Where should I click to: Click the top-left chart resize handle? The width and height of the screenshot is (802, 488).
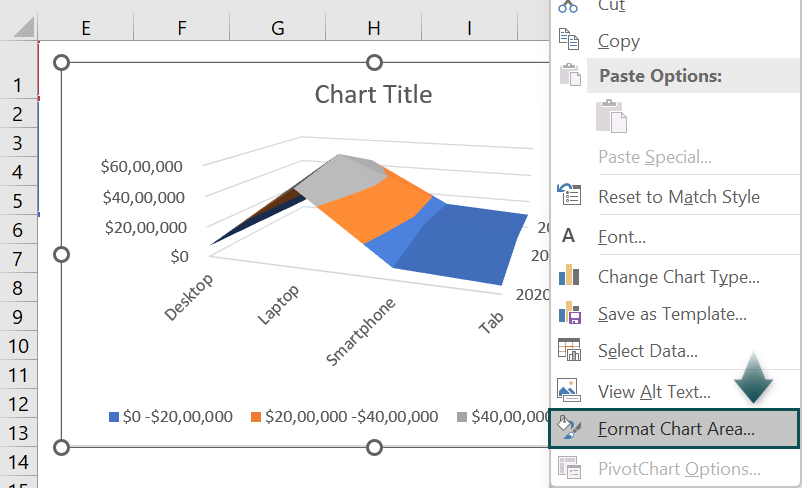pos(61,63)
